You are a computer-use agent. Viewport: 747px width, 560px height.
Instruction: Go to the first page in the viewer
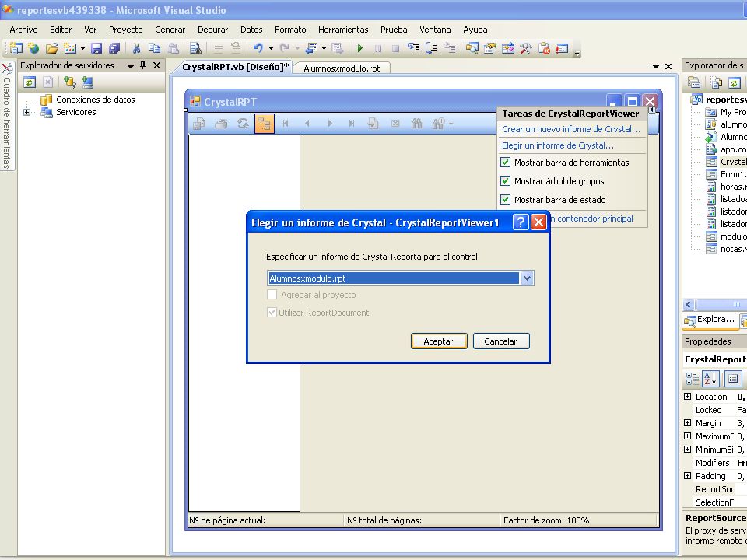286,124
